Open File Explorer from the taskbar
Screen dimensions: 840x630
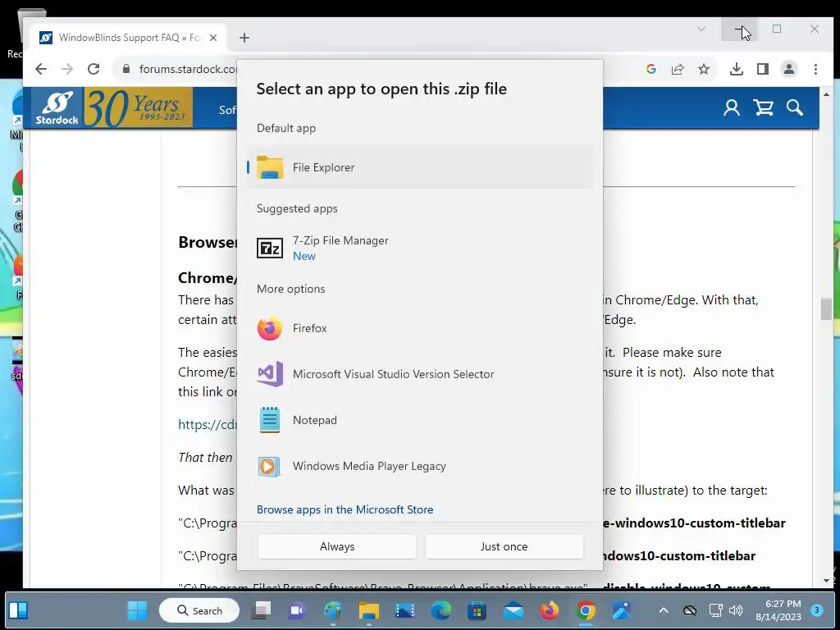368,610
